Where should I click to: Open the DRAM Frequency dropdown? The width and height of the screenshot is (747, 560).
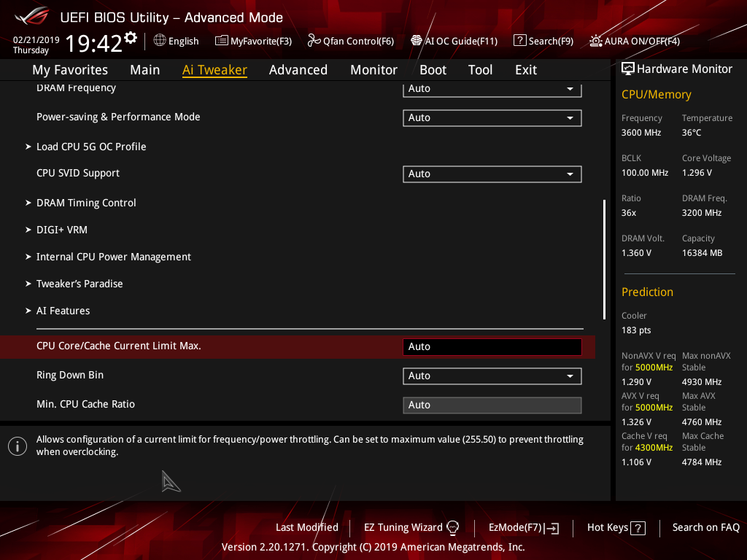pos(492,89)
